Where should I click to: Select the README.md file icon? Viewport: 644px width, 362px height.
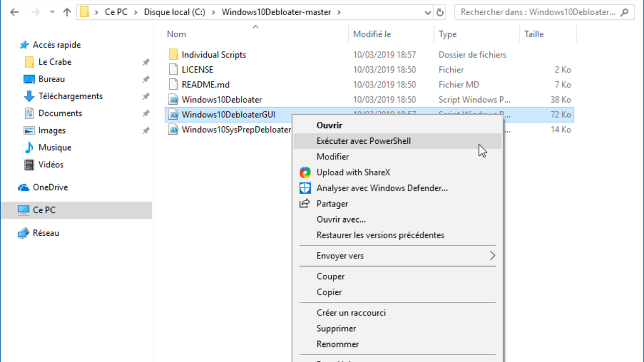pos(173,84)
